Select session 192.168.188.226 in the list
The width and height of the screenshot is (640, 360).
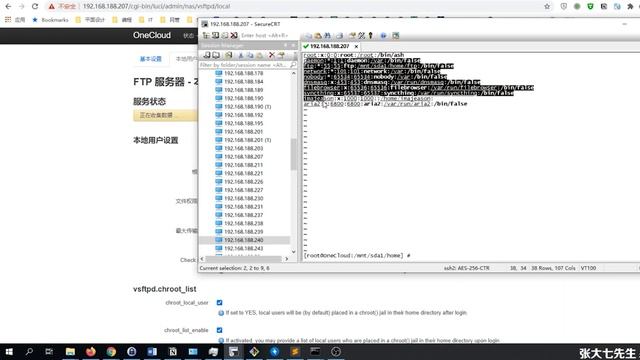[x=243, y=182]
